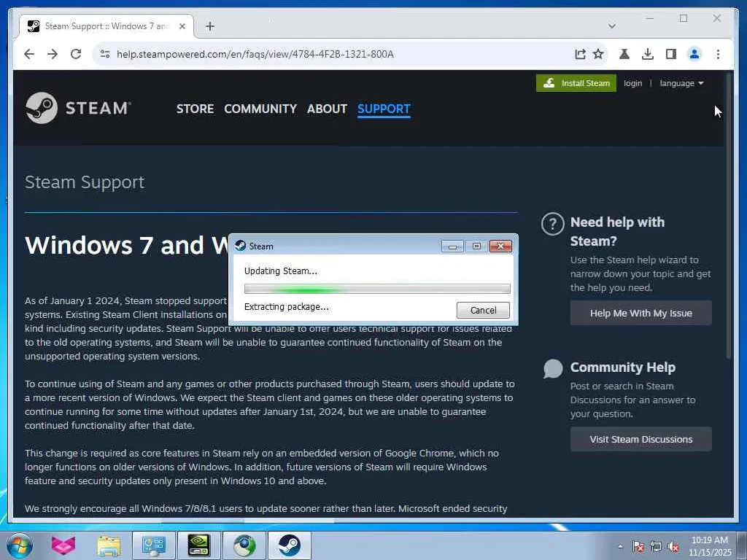Image resolution: width=747 pixels, height=560 pixels.
Task: Switch to Steam in the taskbar
Action: (289, 545)
